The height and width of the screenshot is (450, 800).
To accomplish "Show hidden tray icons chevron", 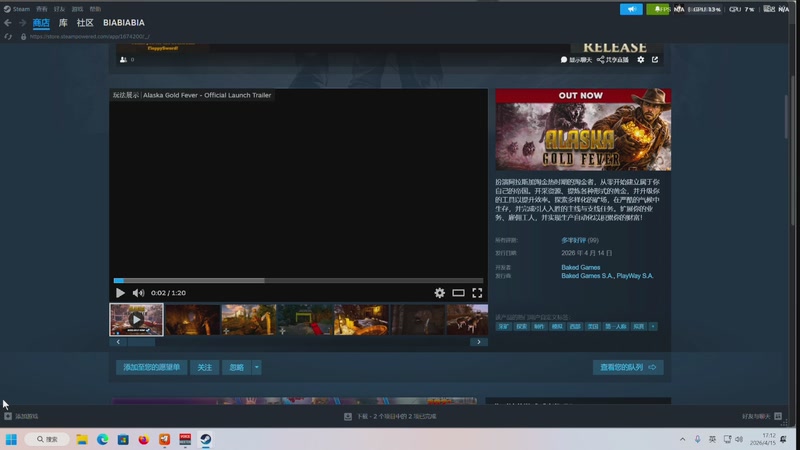I will click(683, 439).
